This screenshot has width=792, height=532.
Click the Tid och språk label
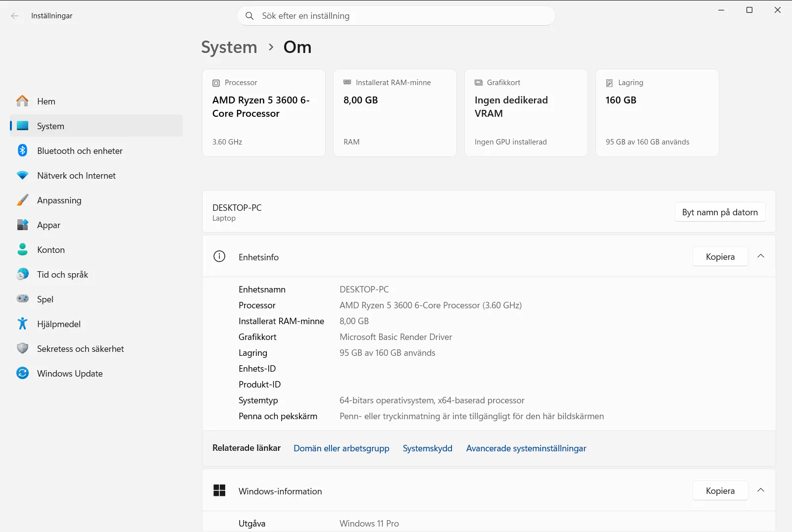click(62, 274)
